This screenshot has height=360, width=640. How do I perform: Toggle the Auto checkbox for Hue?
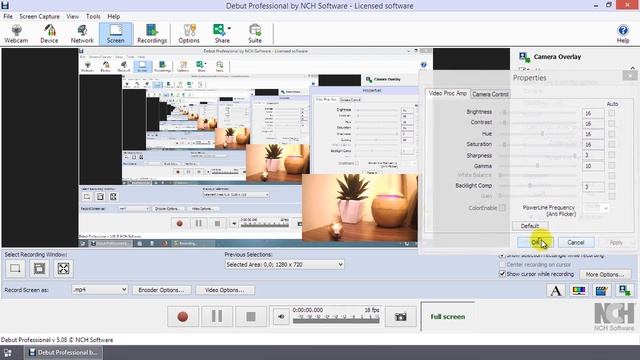click(611, 134)
